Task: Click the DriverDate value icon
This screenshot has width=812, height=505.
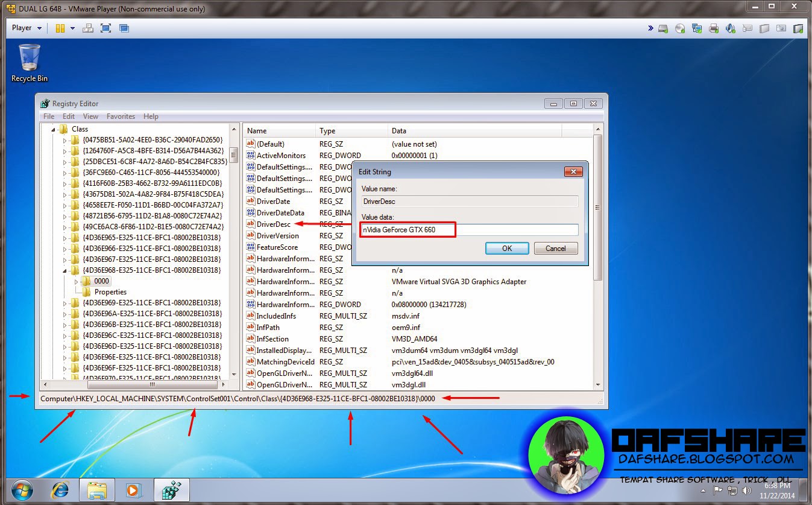Action: [x=251, y=202]
